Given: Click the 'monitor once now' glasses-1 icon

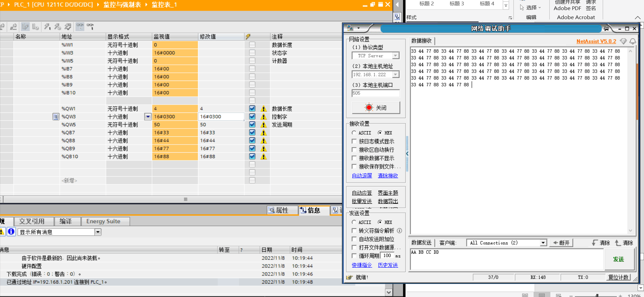Looking at the screenshot, I should coord(90,27).
